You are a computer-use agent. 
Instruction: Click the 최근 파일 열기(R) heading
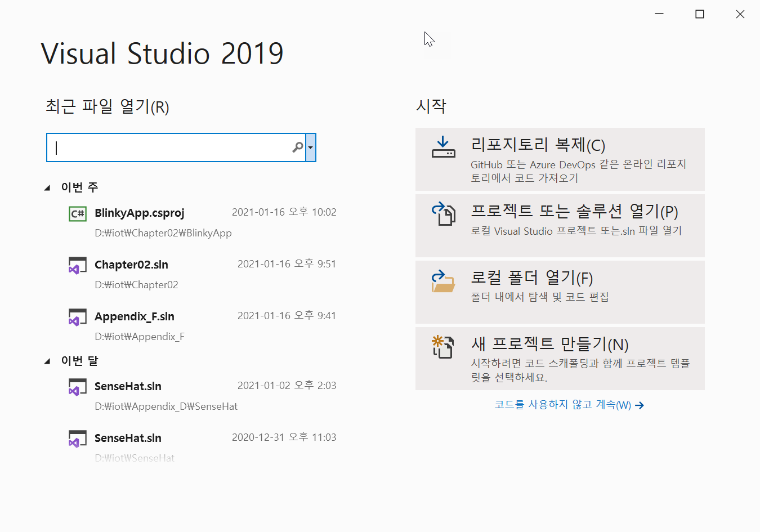(108, 106)
